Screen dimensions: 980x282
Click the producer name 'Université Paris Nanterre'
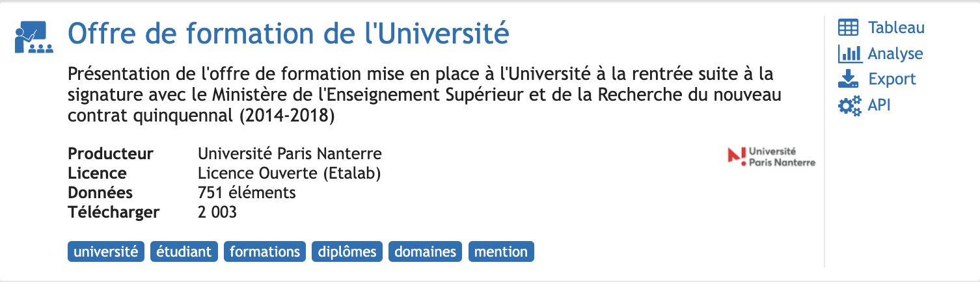(290, 154)
